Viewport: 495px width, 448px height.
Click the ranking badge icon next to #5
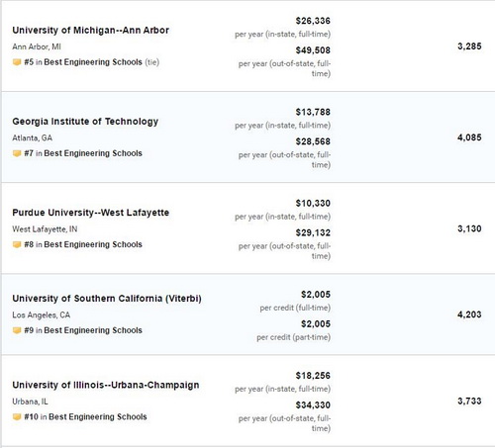(17, 62)
